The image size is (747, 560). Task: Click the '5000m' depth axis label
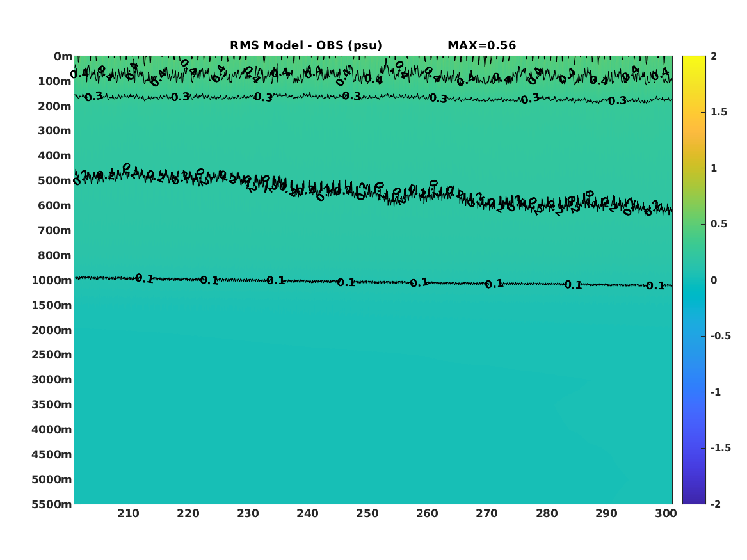(52, 479)
